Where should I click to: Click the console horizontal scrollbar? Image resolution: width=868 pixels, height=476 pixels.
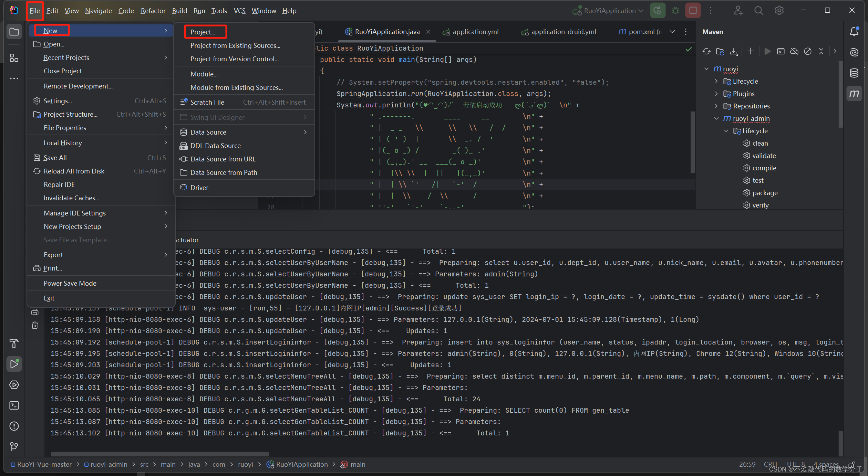(x=160, y=454)
